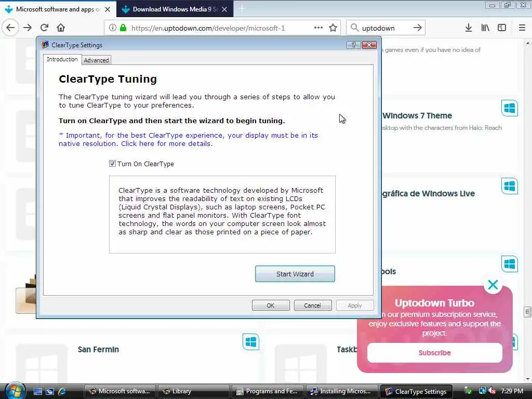Image resolution: width=532 pixels, height=399 pixels.
Task: Go back with Firefox back arrow
Action: click(10, 28)
